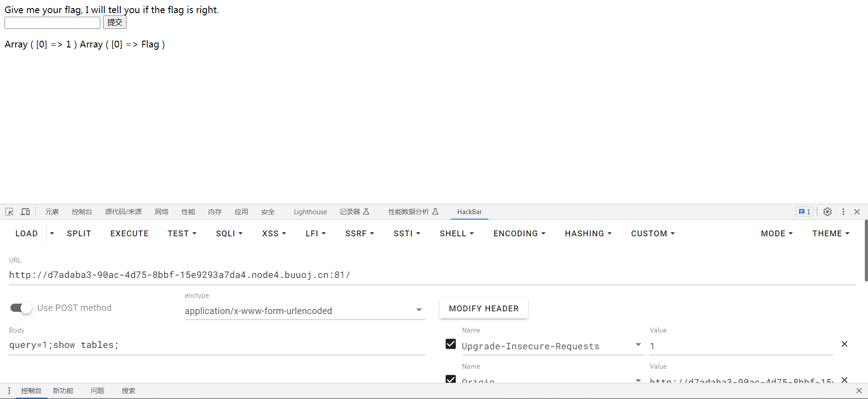Switch to the Lighthouse tab

pos(310,212)
